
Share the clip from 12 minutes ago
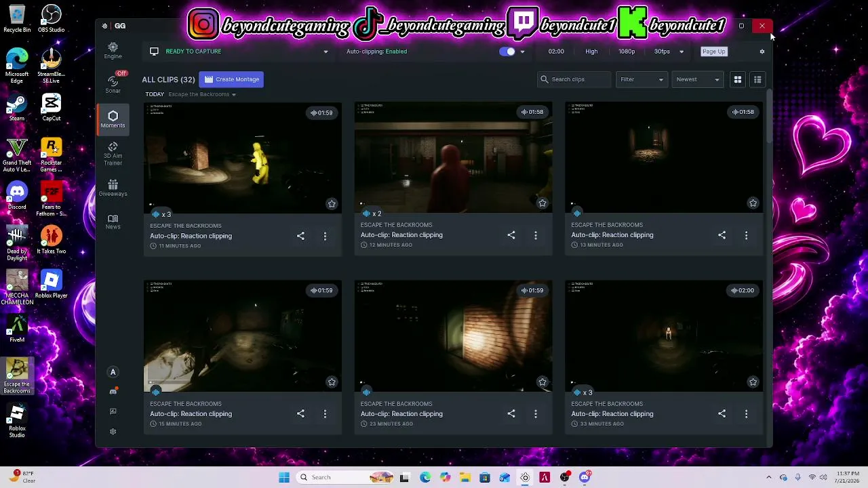click(x=511, y=235)
